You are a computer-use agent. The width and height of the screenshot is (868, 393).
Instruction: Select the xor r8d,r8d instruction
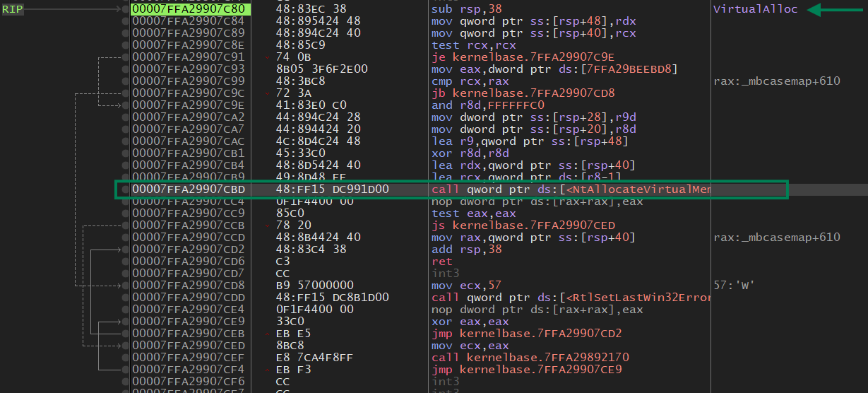(470, 153)
